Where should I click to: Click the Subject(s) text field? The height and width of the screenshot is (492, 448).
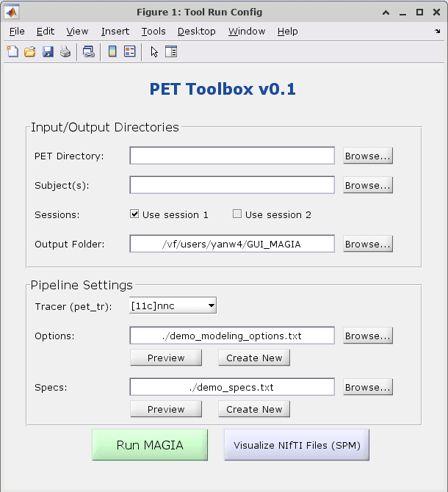232,185
